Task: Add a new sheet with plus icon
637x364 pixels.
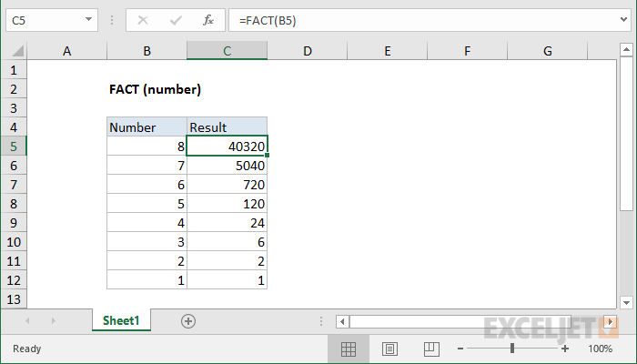Action: point(188,321)
